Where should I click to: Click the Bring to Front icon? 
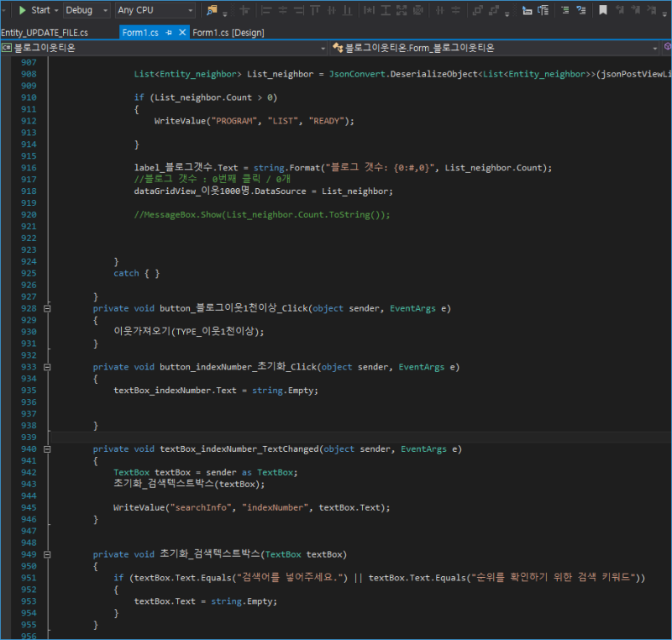tap(477, 10)
